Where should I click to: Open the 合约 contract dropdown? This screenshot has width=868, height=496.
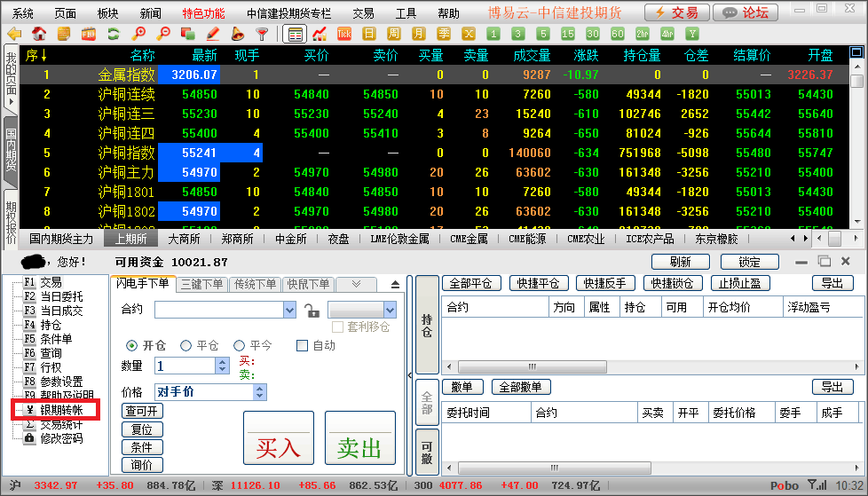click(289, 310)
